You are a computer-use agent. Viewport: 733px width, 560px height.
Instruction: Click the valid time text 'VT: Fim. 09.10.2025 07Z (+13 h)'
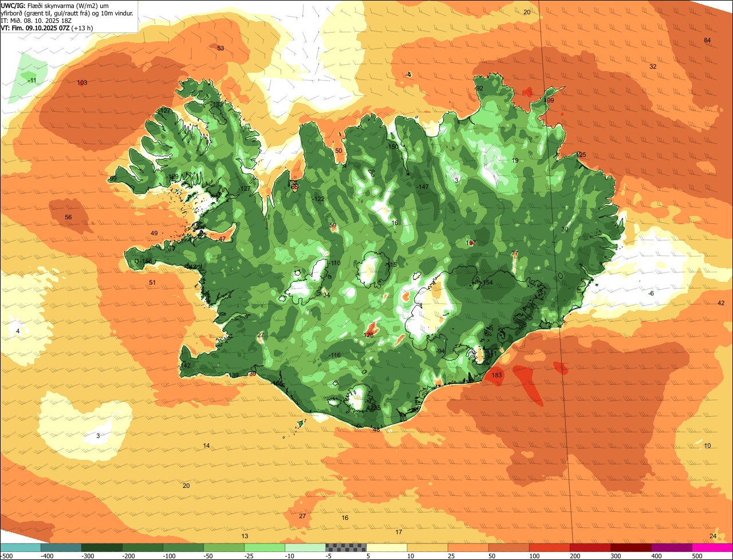pyautogui.click(x=47, y=27)
